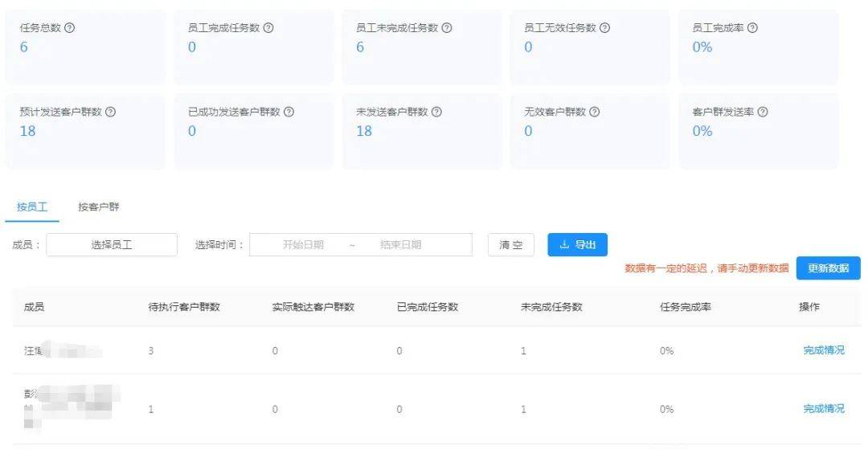Open the 选择员工 member selector
The height and width of the screenshot is (450, 868).
click(112, 244)
